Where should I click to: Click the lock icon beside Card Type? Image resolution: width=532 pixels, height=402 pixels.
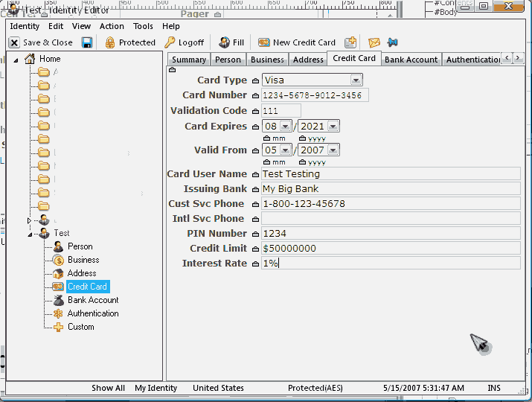click(x=255, y=81)
